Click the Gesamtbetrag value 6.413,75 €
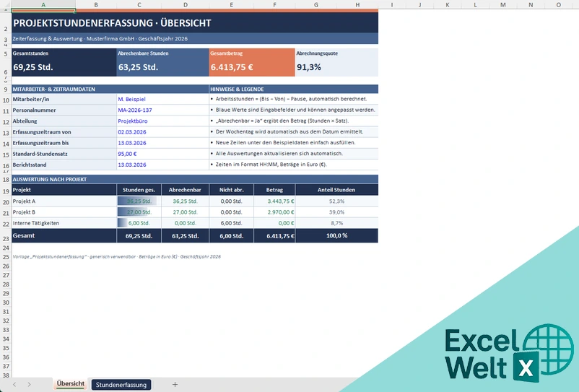The image size is (579, 392). [x=232, y=67]
